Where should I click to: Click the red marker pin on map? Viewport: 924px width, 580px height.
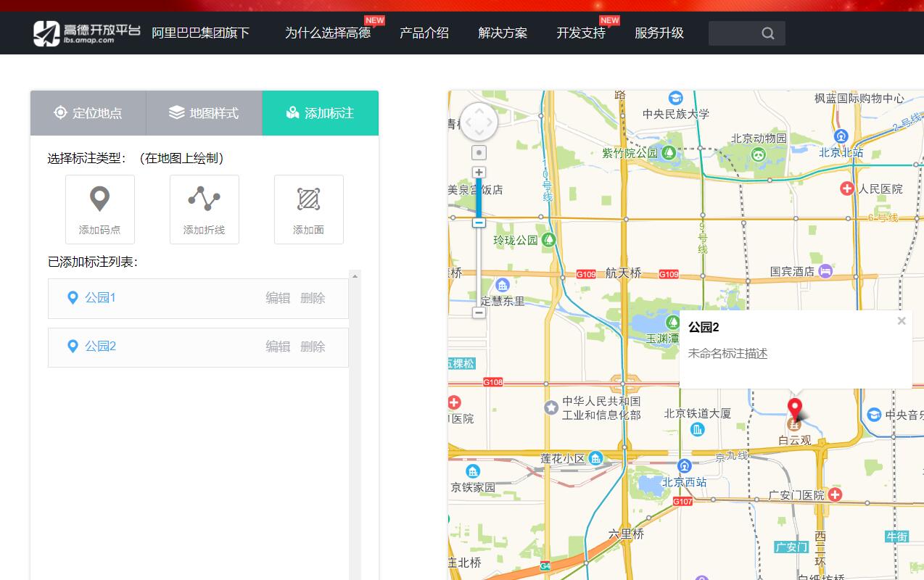(795, 409)
